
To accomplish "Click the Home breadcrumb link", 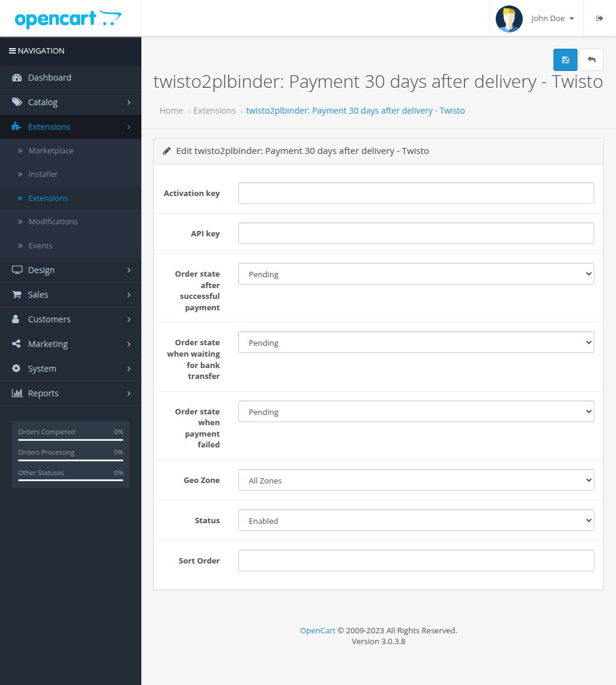I will 171,110.
